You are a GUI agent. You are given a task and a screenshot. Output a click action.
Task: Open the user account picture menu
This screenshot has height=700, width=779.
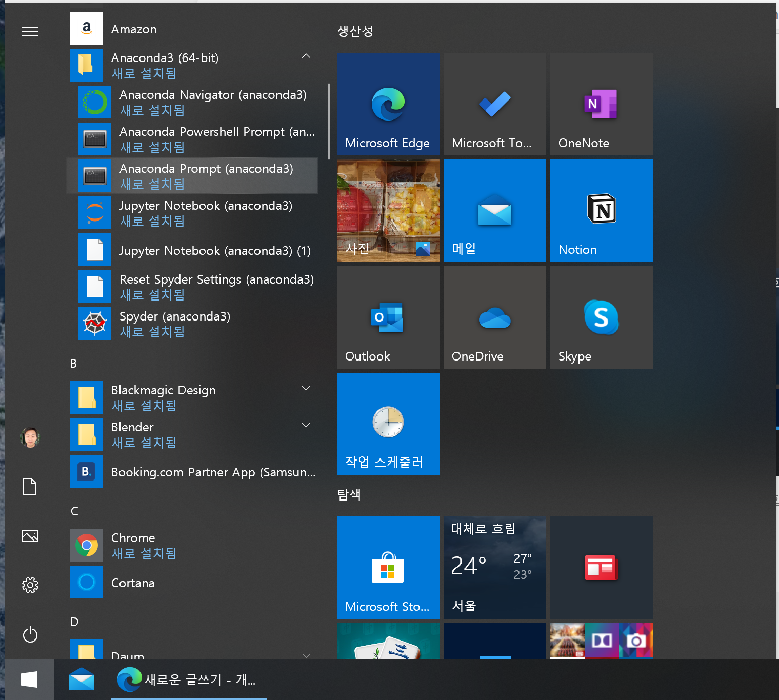(30, 437)
